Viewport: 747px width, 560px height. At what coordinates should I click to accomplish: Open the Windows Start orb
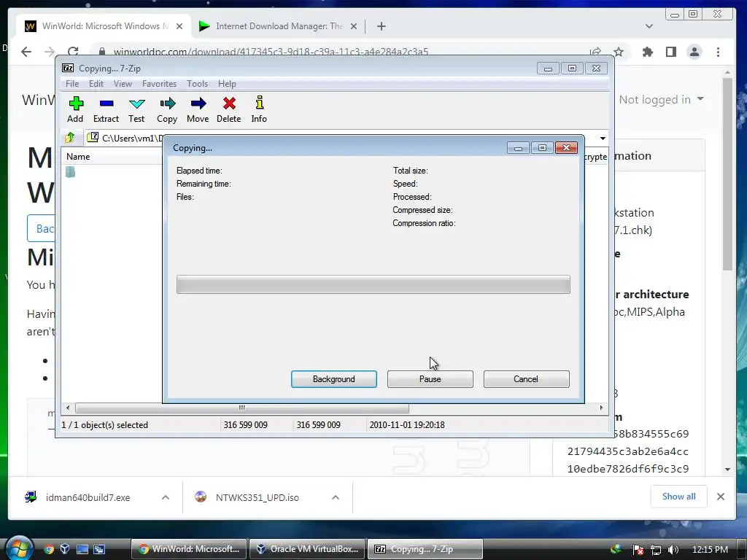(x=18, y=548)
